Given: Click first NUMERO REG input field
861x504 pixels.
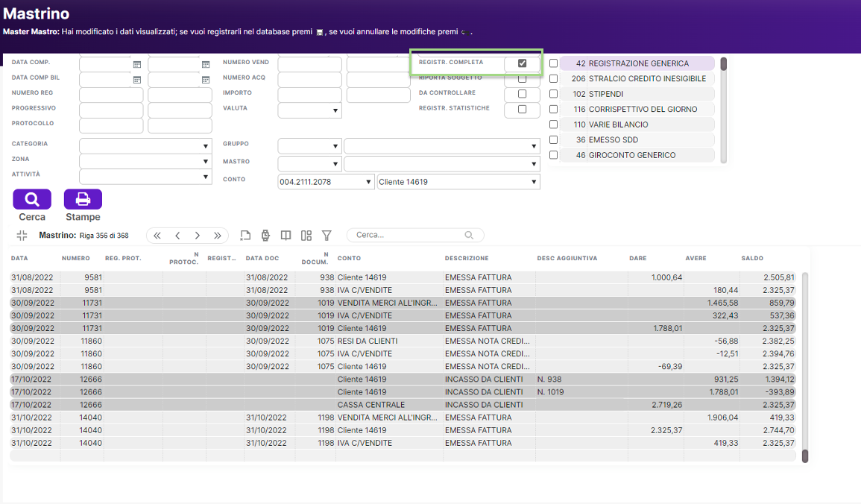Looking at the screenshot, I should 111,95.
